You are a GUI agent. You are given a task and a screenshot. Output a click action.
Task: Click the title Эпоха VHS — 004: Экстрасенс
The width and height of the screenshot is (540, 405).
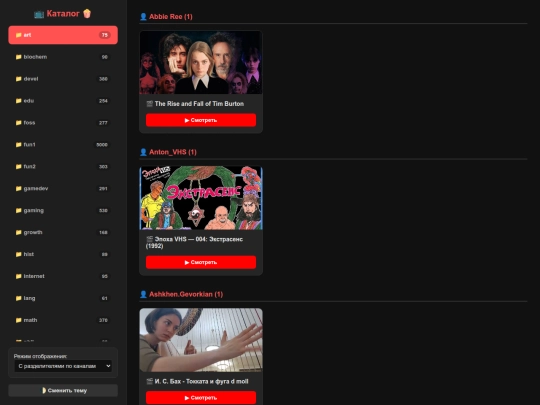[195, 242]
